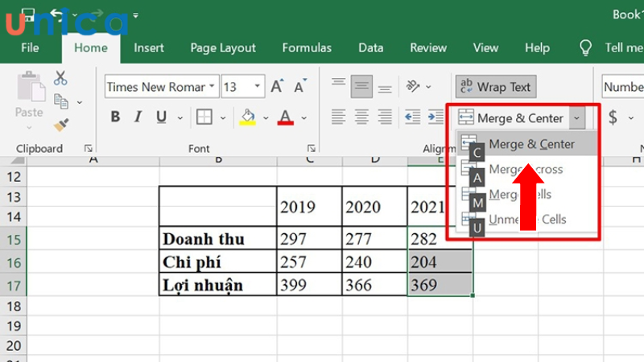
Task: Expand font color options arrow
Action: point(304,118)
